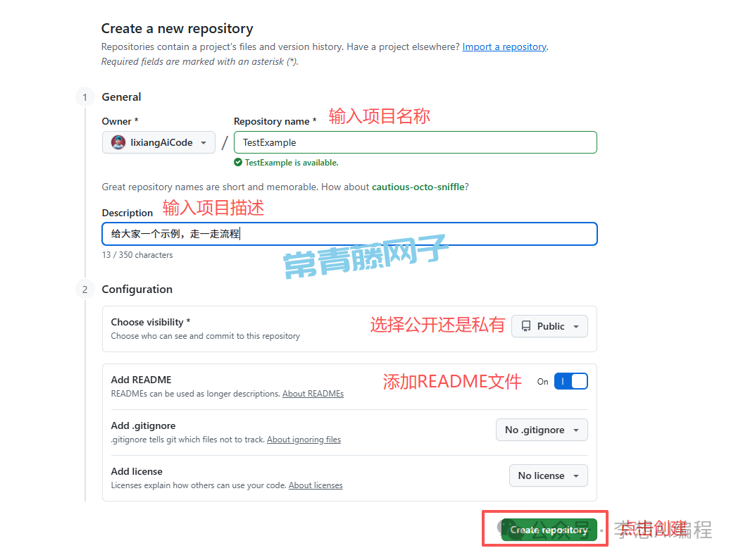Click the Owner dropdown caret arrow
Viewport: 736px width, 560px height.
pos(204,143)
